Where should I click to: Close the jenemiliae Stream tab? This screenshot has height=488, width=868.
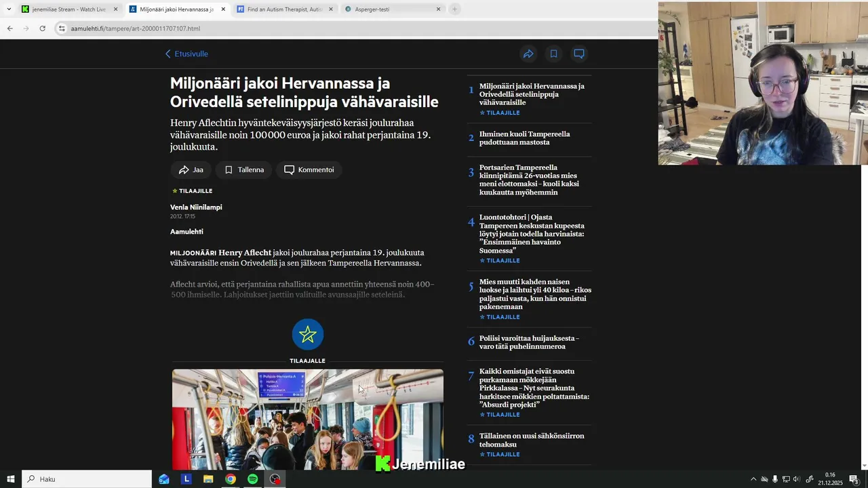pos(115,9)
